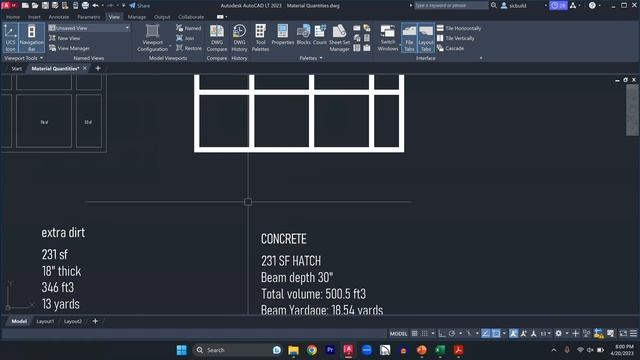
Task: Expand the Palettes panel arrow
Action: (321, 58)
